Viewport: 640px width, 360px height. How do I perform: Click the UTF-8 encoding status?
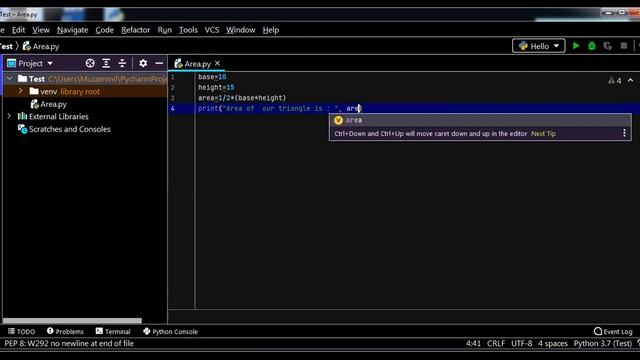click(x=522, y=343)
